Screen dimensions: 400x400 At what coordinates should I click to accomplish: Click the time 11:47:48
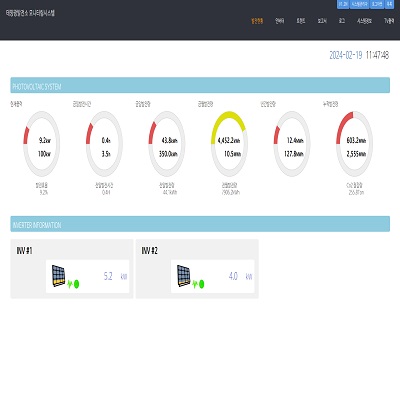[x=377, y=55]
